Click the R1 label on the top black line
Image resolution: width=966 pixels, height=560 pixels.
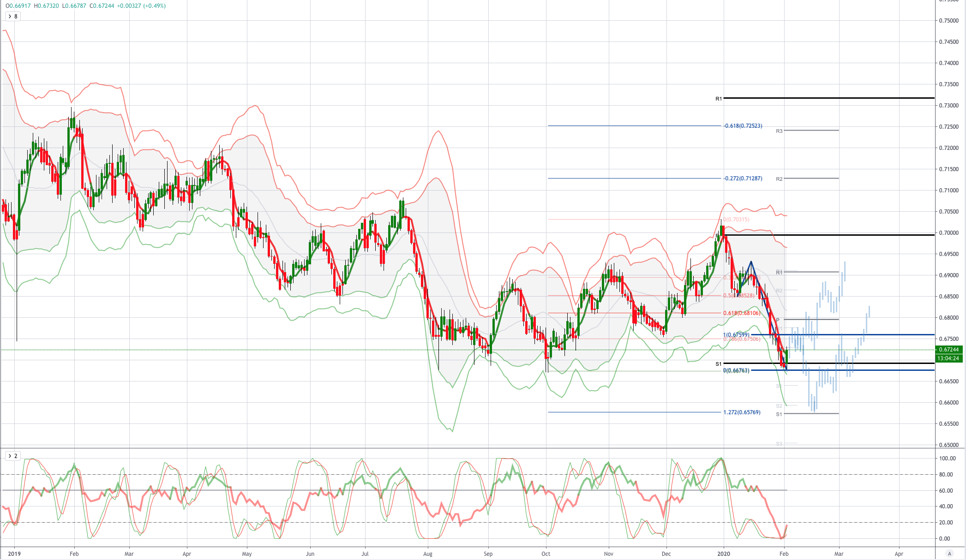(x=719, y=99)
